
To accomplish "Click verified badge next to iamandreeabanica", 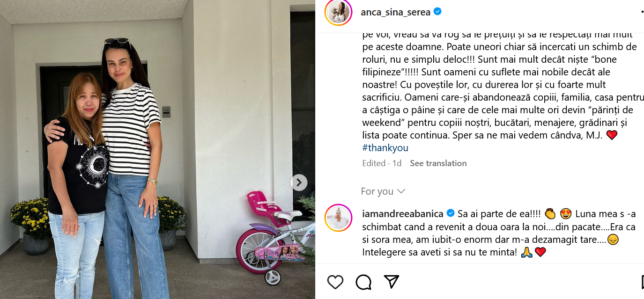I will tap(450, 213).
